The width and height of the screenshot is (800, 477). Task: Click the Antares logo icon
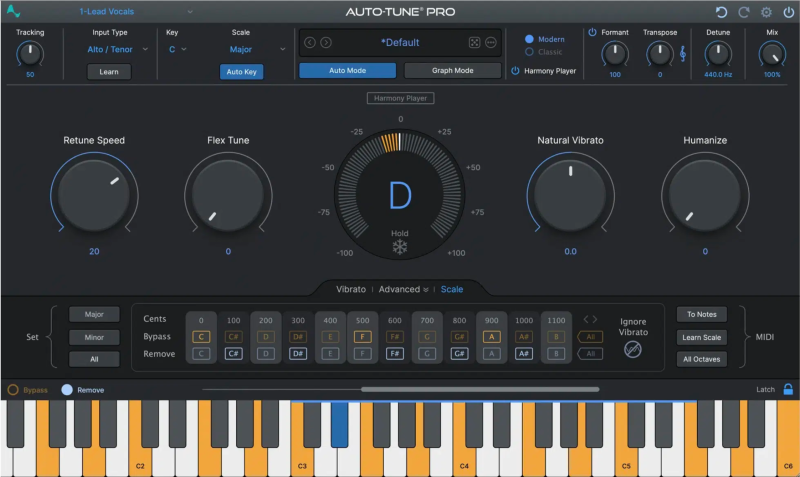click(x=13, y=11)
